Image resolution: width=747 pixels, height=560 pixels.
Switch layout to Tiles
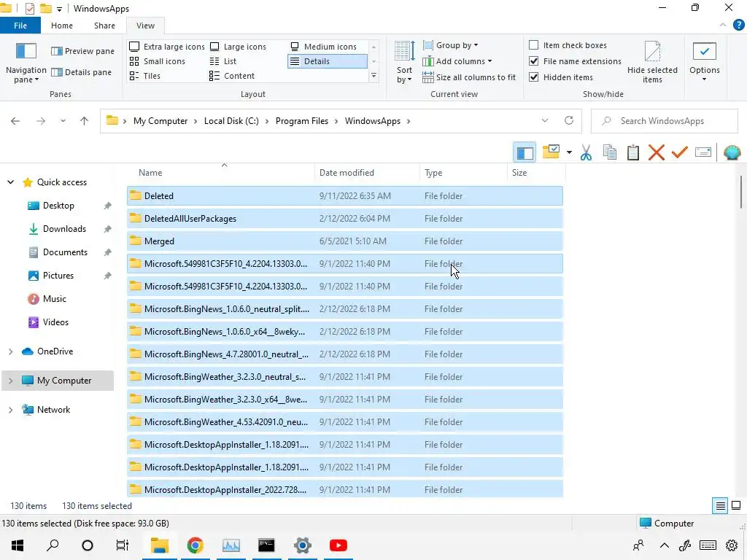tap(145, 76)
